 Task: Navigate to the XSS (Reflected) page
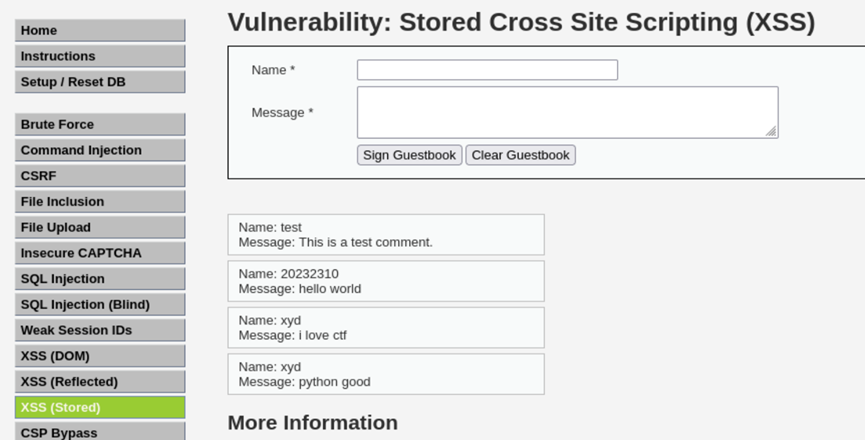100,381
